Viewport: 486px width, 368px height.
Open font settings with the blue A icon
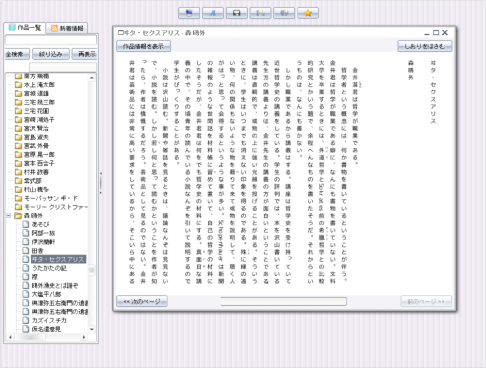pyautogui.click(x=213, y=13)
